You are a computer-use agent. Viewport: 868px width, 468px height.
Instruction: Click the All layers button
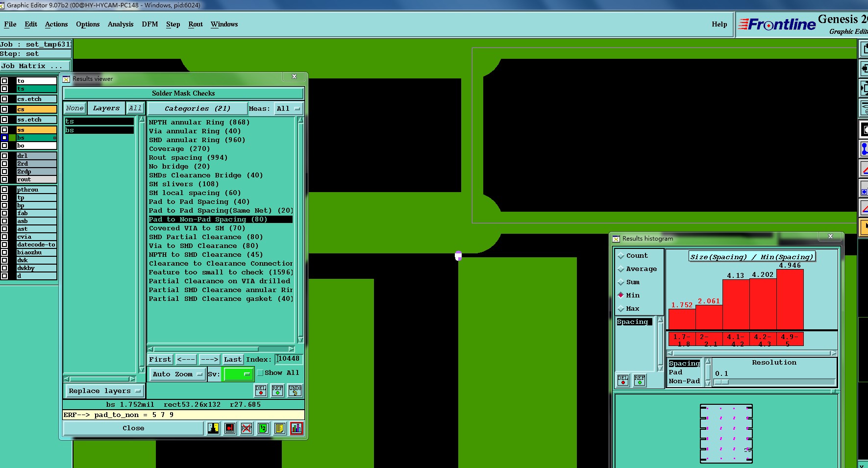click(x=135, y=108)
